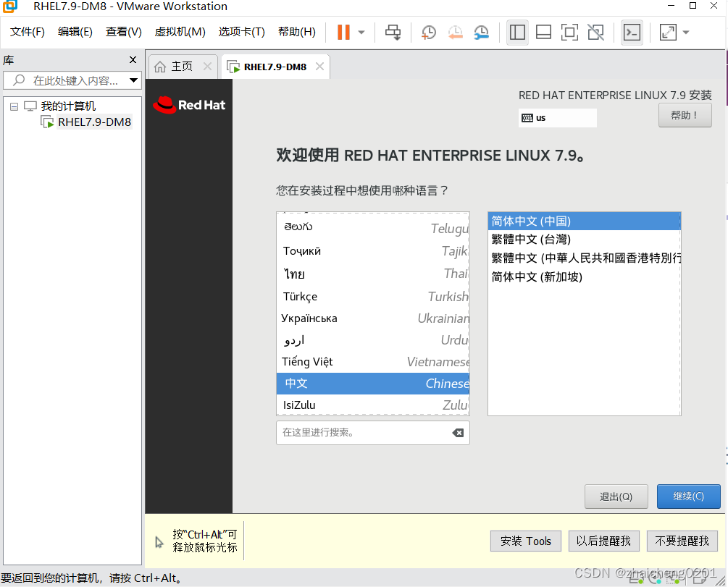The width and height of the screenshot is (728, 587).
Task: Toggle the thumbnail bar view icon
Action: point(543,32)
